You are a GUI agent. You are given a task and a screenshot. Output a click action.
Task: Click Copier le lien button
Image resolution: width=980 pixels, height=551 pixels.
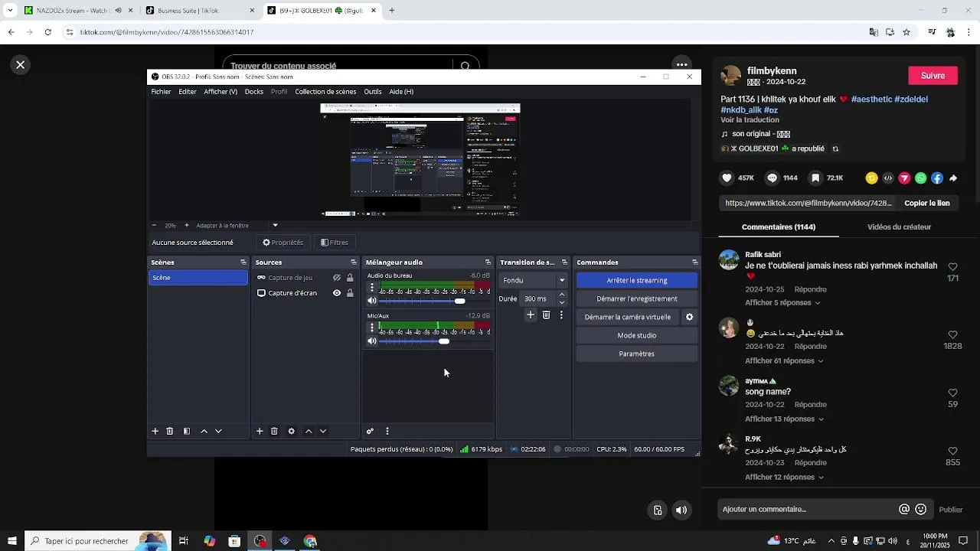click(x=927, y=204)
